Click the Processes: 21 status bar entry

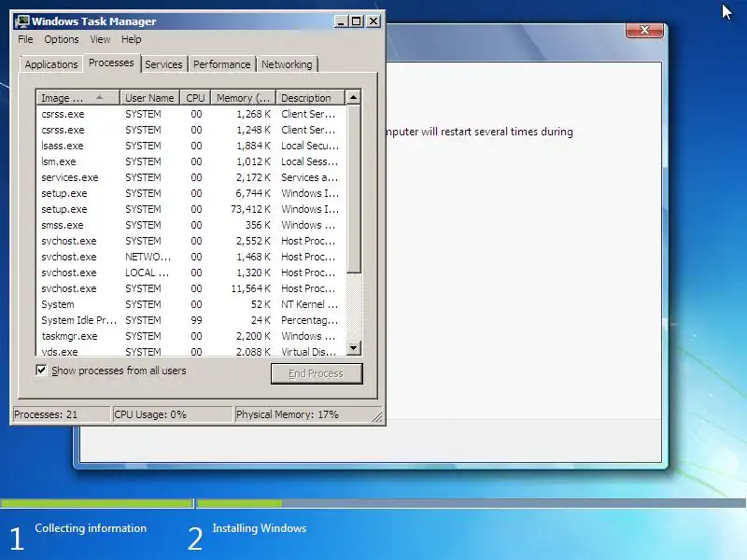[x=61, y=414]
